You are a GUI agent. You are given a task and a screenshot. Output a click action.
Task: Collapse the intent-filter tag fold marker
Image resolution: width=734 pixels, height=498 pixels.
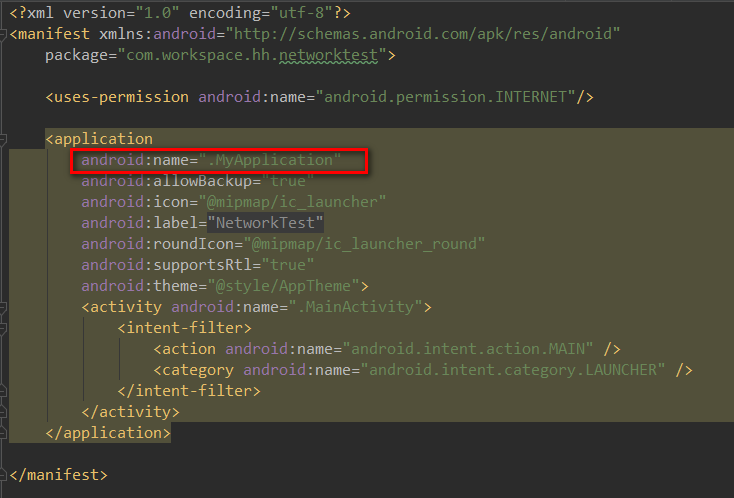[x=2, y=329]
